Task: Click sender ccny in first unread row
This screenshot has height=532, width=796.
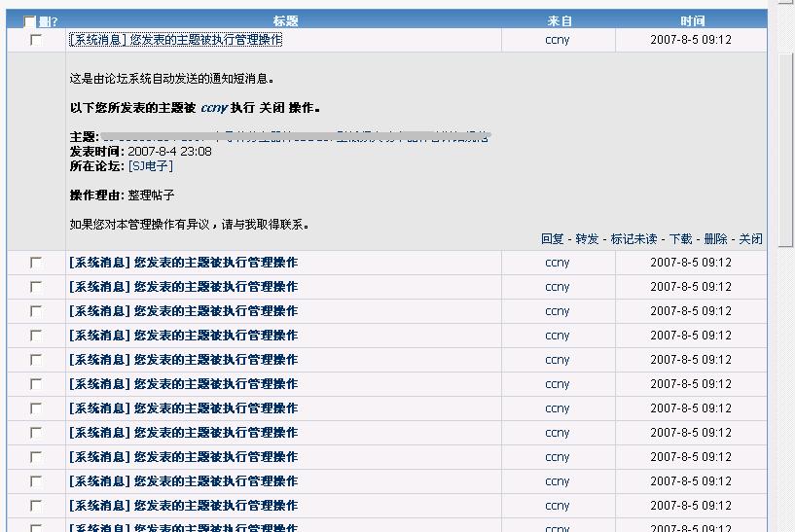Action: (x=558, y=263)
